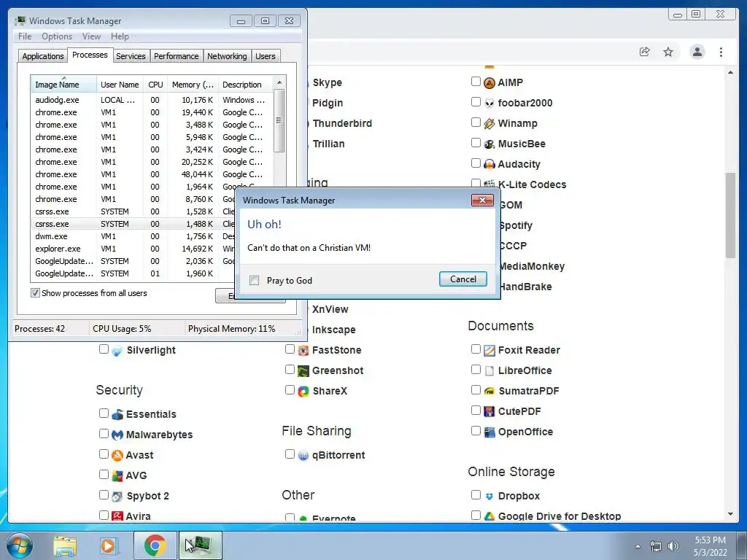Screen dimensions: 747x560
Task: Click the ShareX icon
Action: (x=303, y=392)
